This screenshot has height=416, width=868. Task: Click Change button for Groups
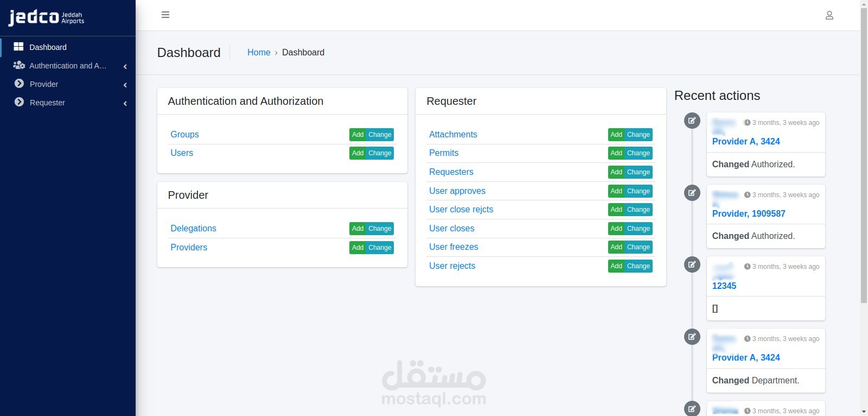point(380,135)
